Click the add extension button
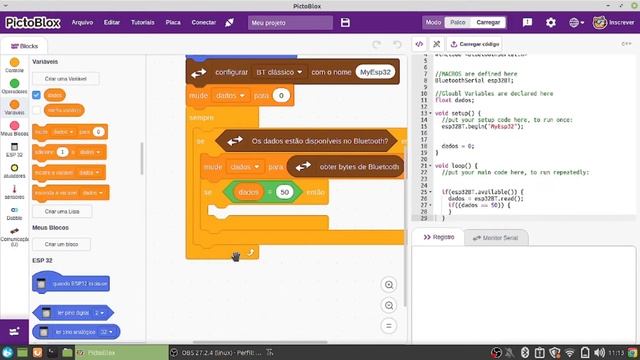This screenshot has width=640, height=360. click(14, 331)
